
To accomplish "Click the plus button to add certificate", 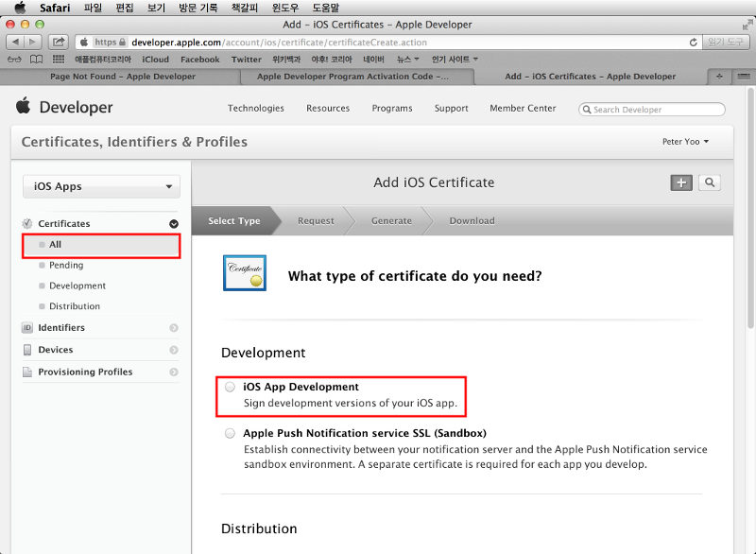I will (x=681, y=182).
